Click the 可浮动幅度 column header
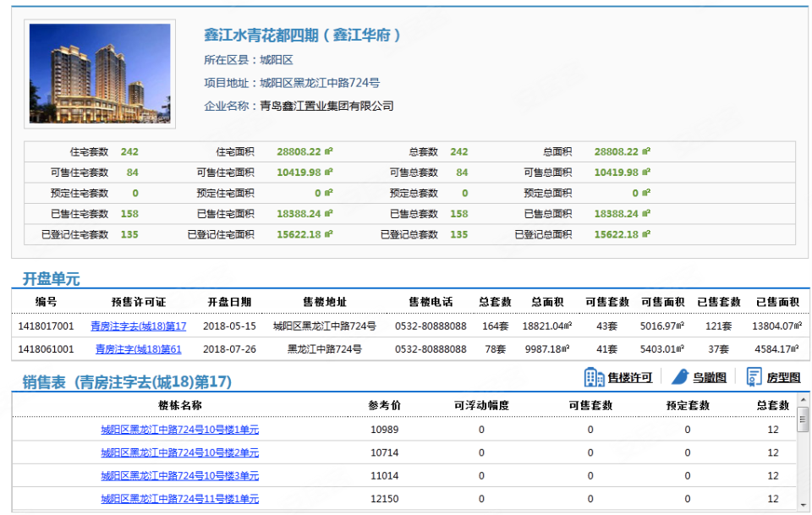Image resolution: width=812 pixels, height=515 pixels. [481, 405]
